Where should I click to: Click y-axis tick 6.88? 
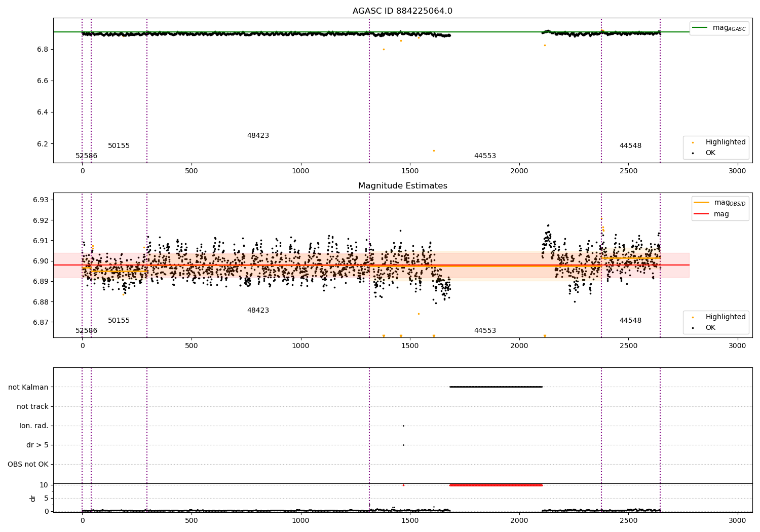(41, 302)
